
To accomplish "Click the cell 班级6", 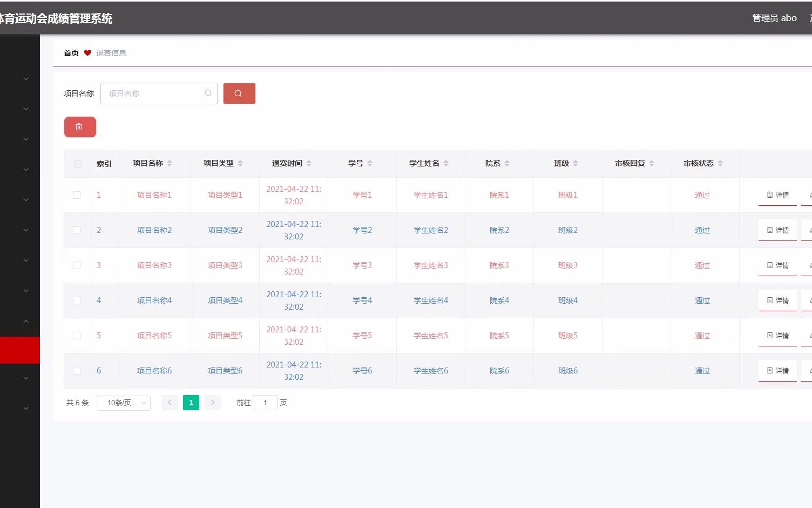I will point(568,371).
